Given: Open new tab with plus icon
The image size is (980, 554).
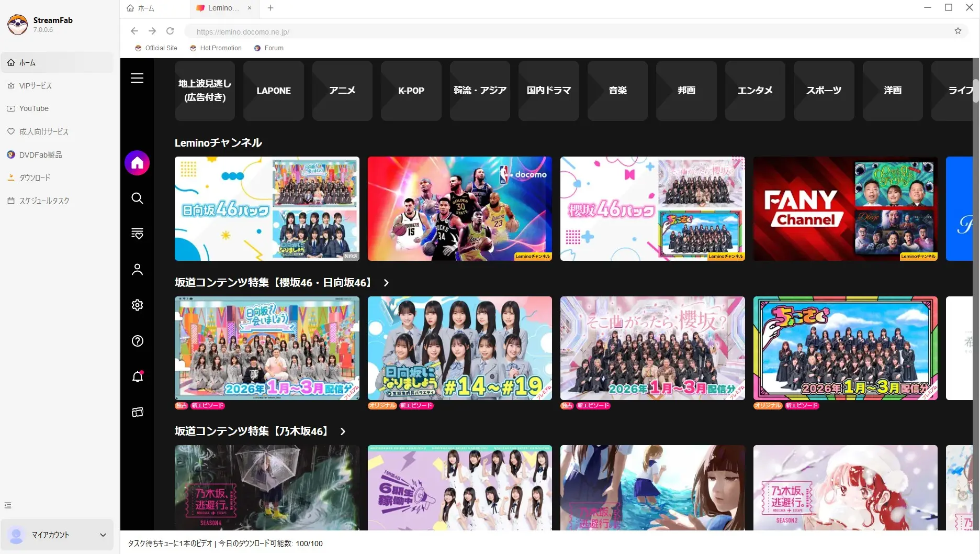Looking at the screenshot, I should click(271, 8).
